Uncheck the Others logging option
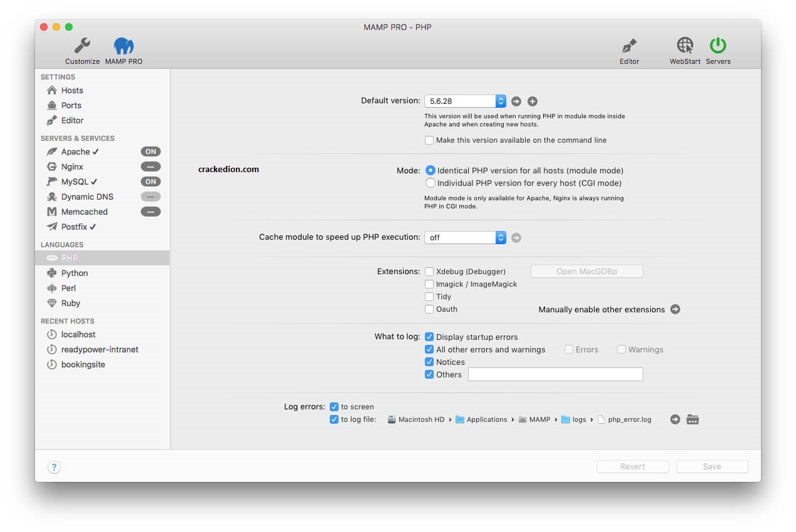This screenshot has height=532, width=796. click(429, 374)
